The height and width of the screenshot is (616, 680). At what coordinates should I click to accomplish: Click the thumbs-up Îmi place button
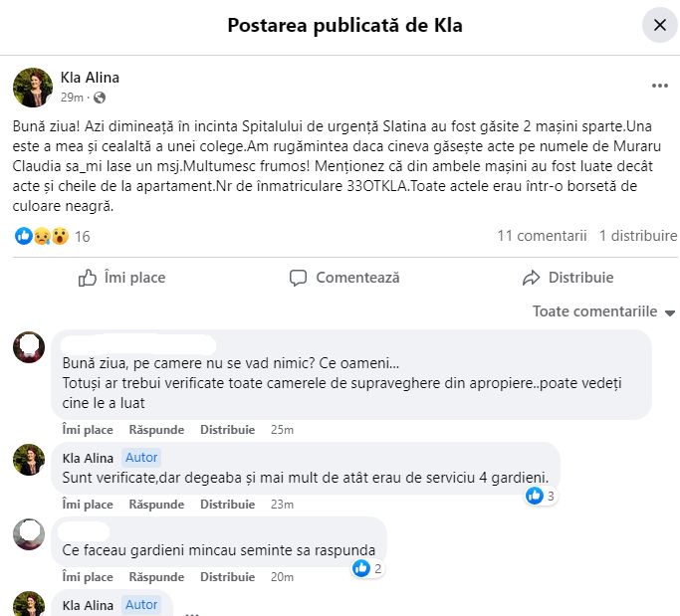click(x=121, y=278)
